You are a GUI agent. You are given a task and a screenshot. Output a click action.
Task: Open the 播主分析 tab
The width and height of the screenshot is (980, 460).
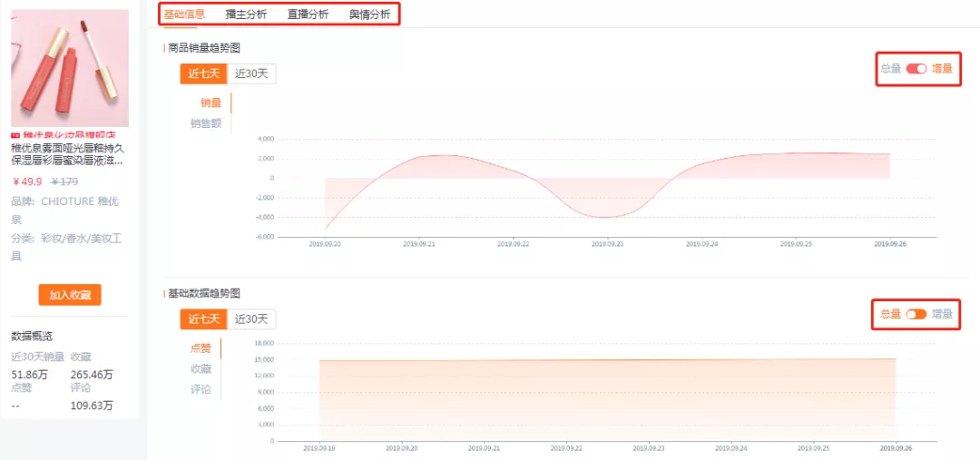point(246,15)
